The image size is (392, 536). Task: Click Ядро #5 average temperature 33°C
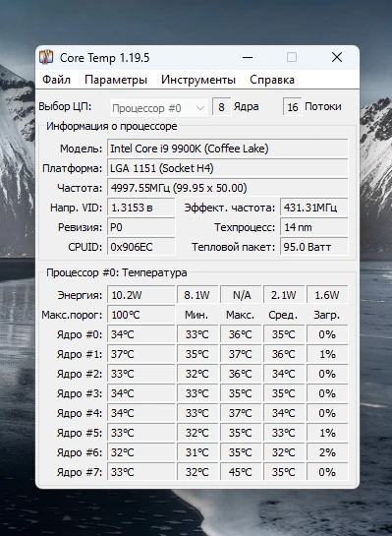click(x=284, y=433)
